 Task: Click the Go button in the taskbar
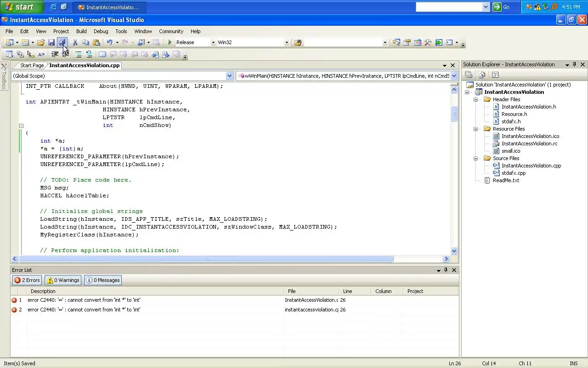[502, 7]
